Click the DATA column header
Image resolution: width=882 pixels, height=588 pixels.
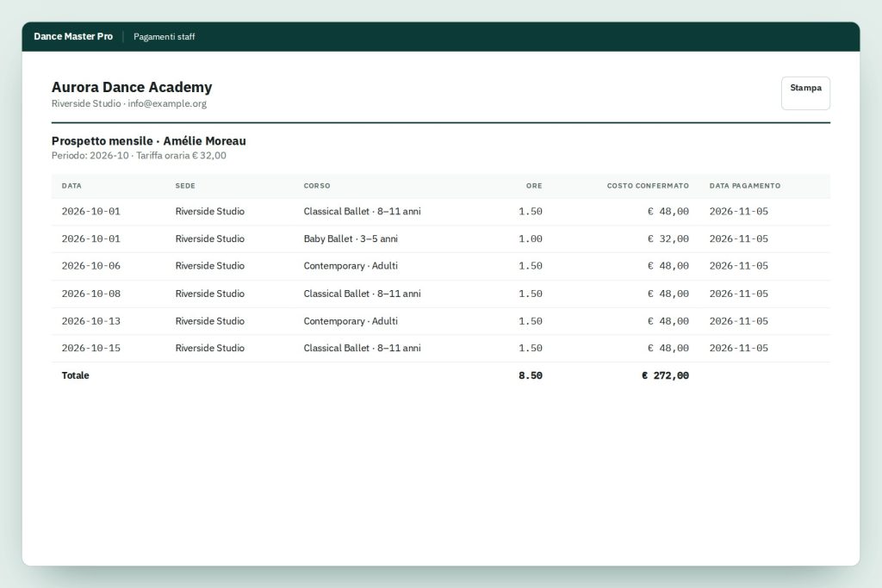71,185
